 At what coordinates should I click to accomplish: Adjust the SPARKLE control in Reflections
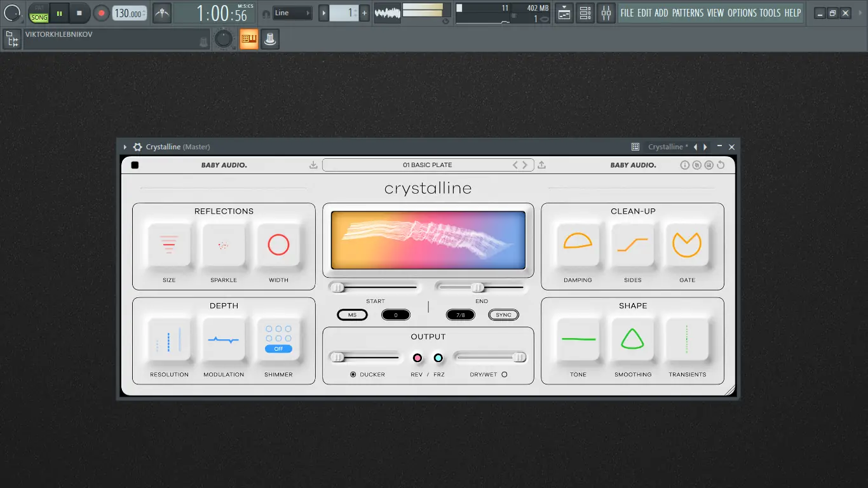pos(224,245)
